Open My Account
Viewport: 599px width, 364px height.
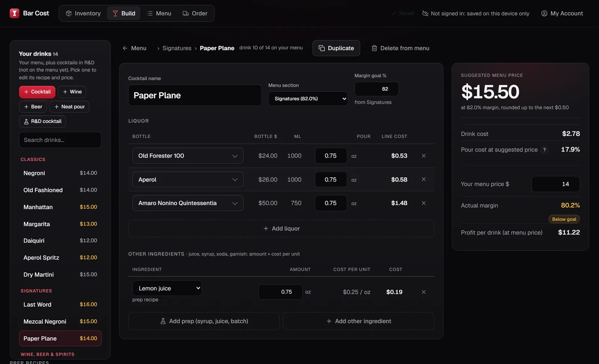(562, 13)
